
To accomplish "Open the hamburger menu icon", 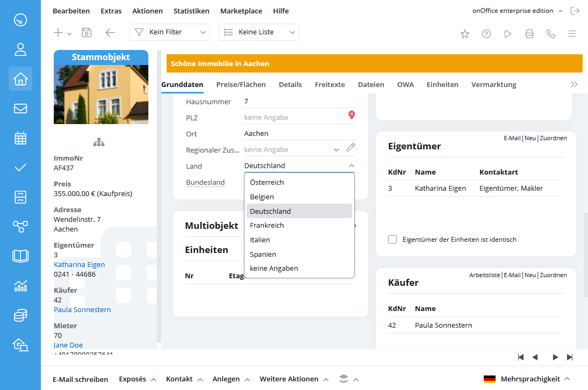I will pos(572,34).
